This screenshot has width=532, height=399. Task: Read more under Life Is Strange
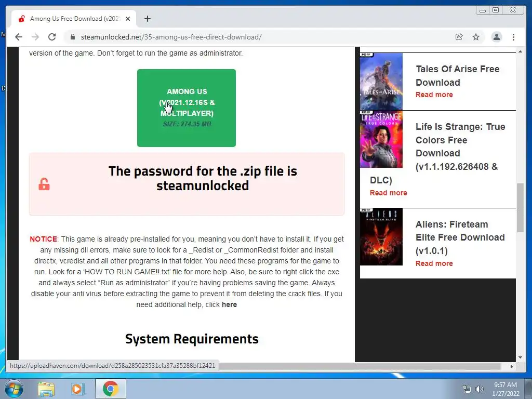[388, 193]
